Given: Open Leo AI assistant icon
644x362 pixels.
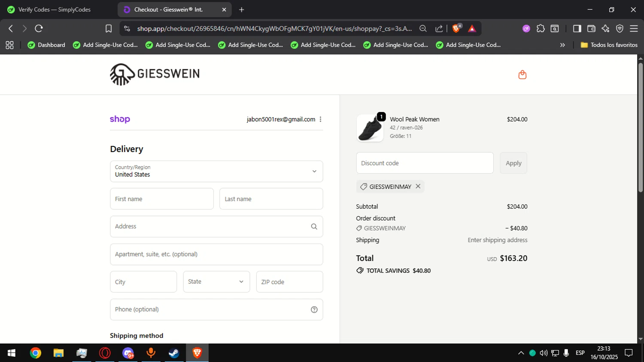Looking at the screenshot, I should tap(605, 28).
